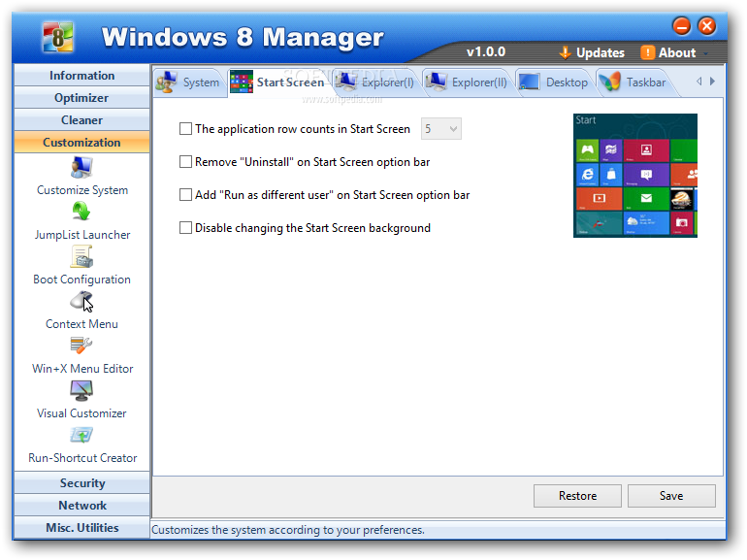Screen dimensions: 747x560
Task: Click the Explorer(I) tab computer icon
Action: pos(346,81)
